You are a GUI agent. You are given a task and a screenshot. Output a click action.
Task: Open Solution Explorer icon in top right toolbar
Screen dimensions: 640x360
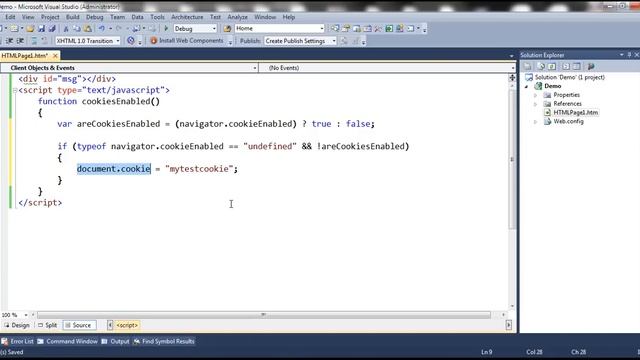click(x=335, y=28)
